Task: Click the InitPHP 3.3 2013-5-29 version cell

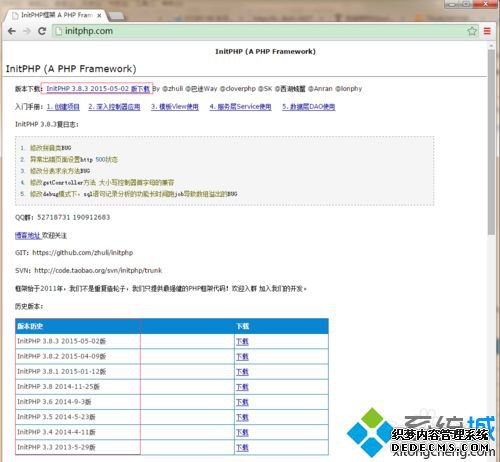Action: tap(78, 448)
